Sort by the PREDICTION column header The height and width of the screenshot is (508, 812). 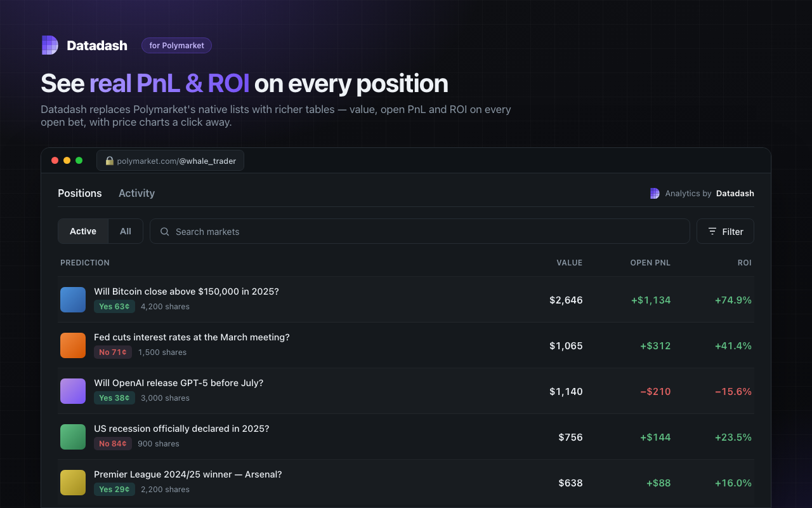point(85,262)
